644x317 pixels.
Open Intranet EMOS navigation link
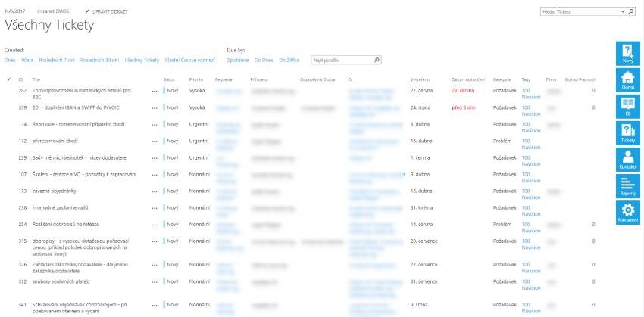(53, 11)
